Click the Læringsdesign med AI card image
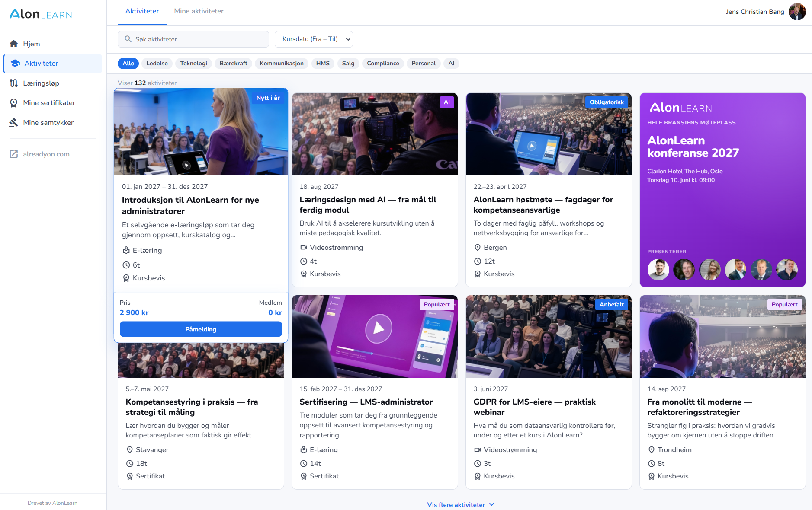This screenshot has width=812, height=510. coord(375,134)
